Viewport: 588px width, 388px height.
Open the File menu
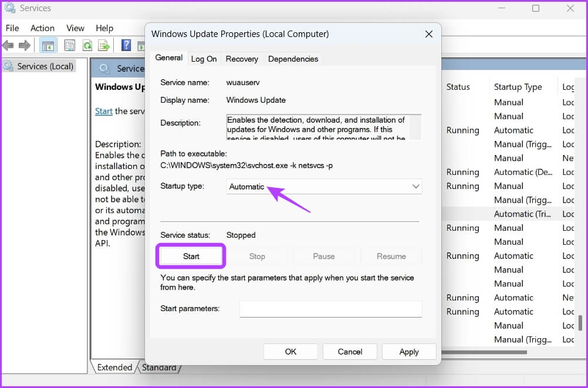[12, 28]
